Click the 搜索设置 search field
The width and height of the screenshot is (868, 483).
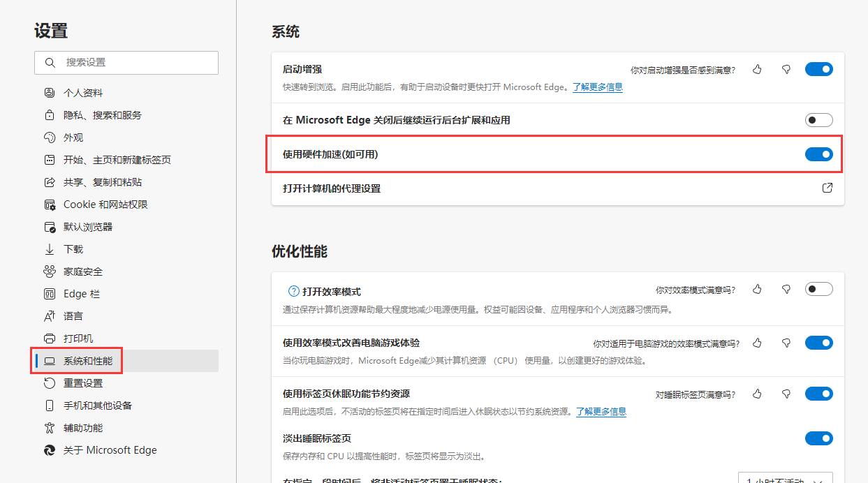click(x=126, y=63)
